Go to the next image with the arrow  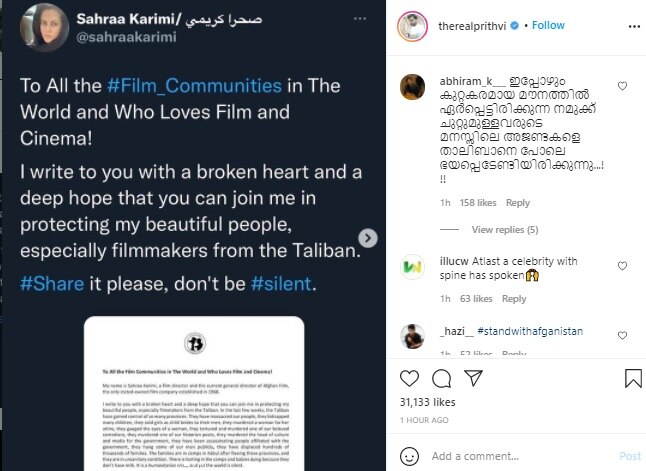pos(369,238)
